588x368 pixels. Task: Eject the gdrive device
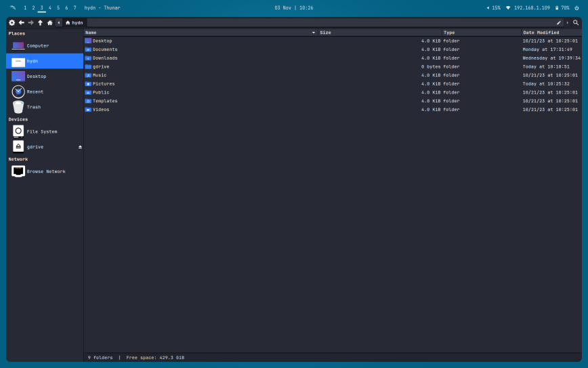point(80,147)
